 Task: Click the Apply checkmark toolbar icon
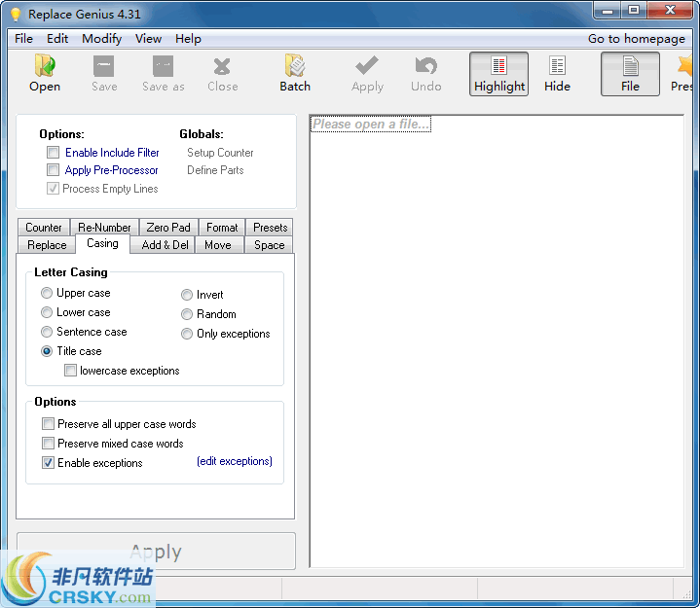click(367, 74)
